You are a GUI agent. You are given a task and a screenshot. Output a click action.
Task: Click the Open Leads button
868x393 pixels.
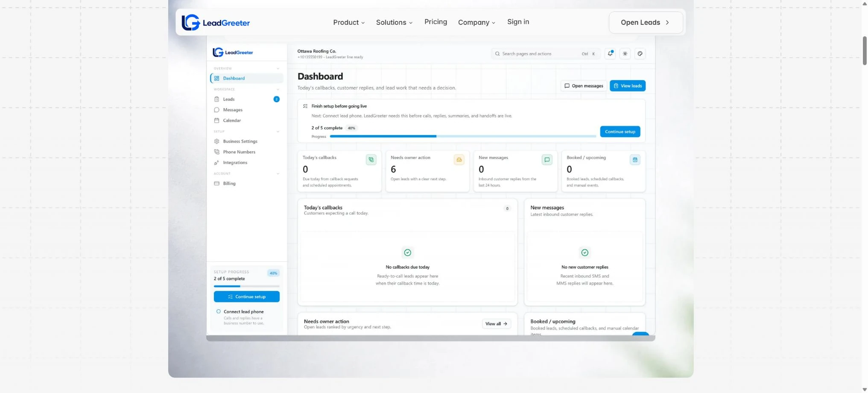(x=646, y=23)
